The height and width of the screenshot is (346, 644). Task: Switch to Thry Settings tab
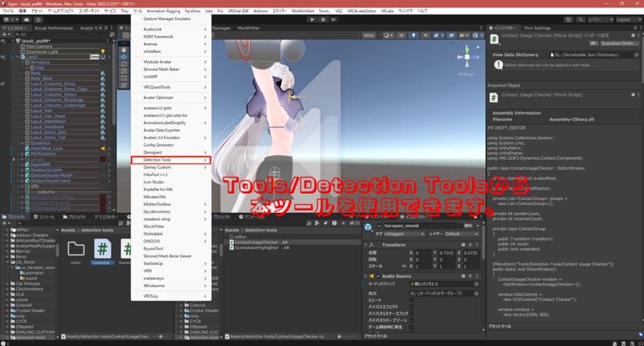(537, 28)
